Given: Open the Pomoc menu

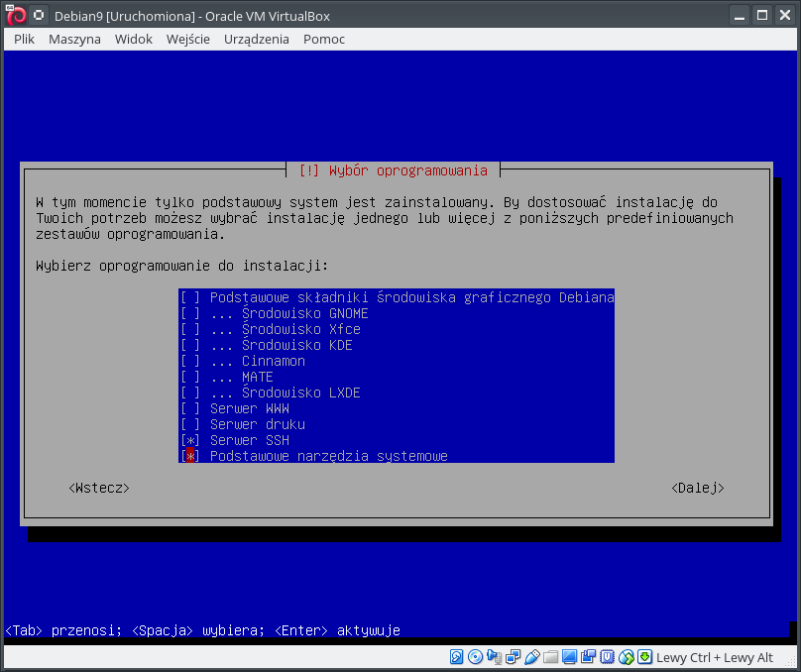Looking at the screenshot, I should point(323,39).
